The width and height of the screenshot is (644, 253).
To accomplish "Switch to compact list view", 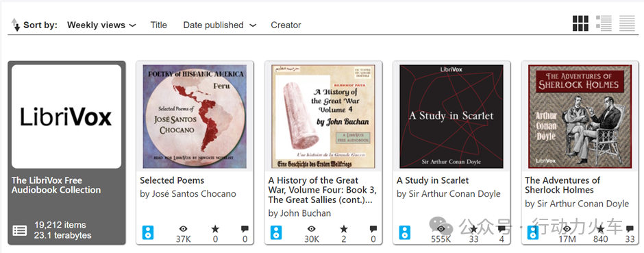I will point(627,23).
